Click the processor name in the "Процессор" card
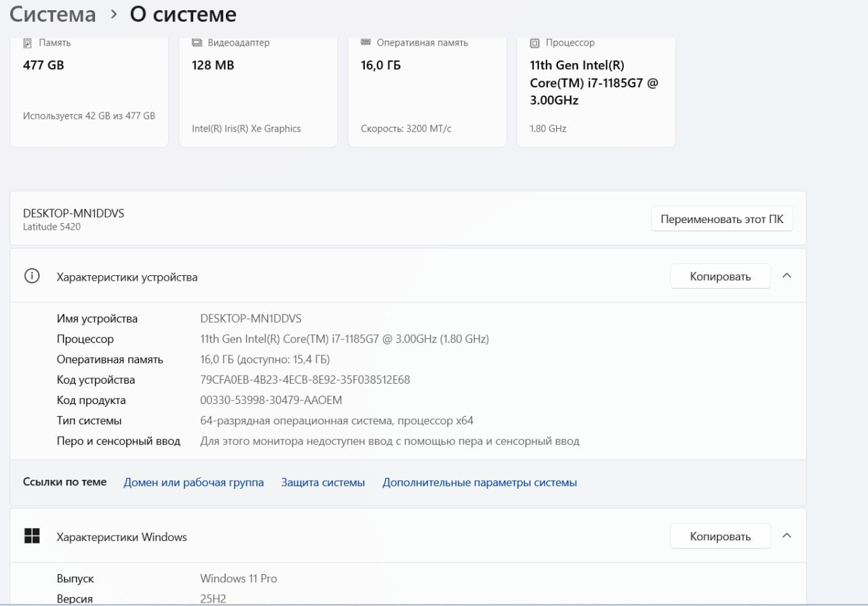The width and height of the screenshot is (868, 606). (x=594, y=83)
